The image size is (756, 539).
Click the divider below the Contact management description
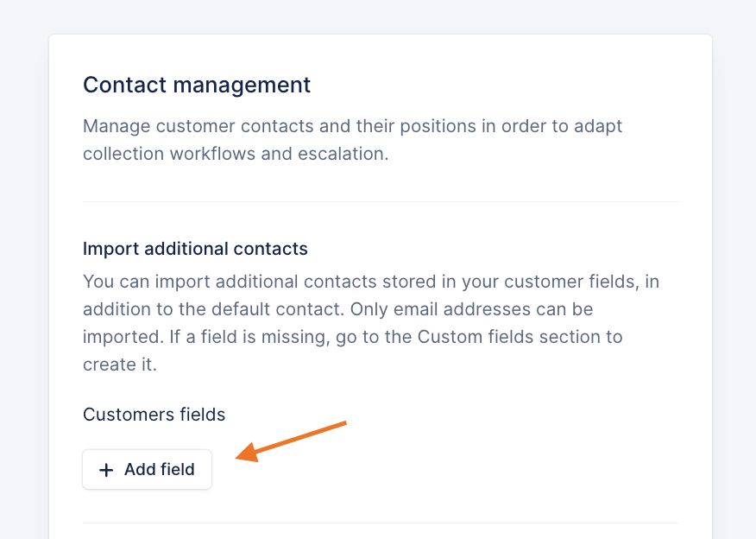coord(381,201)
